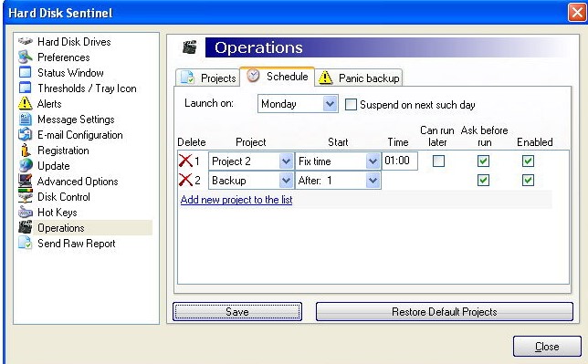This screenshot has height=364, width=588.
Task: Delete schedule row 1 with red X
Action: click(185, 161)
